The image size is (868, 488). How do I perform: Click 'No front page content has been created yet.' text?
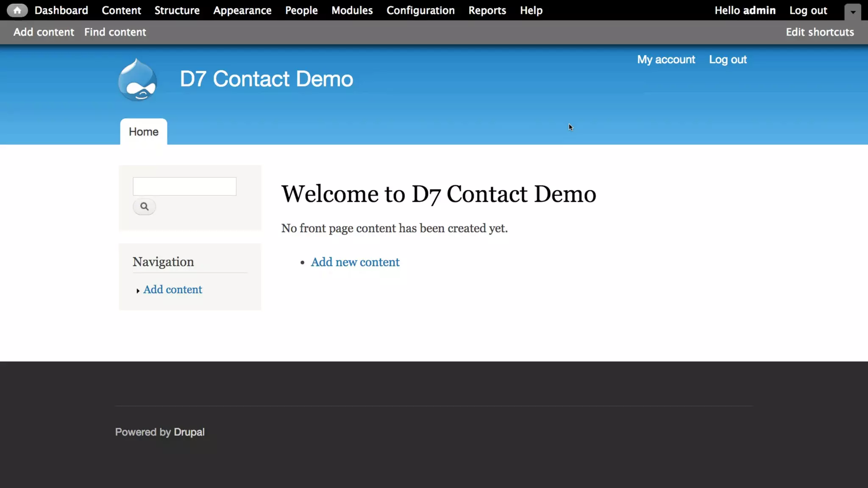click(395, 228)
